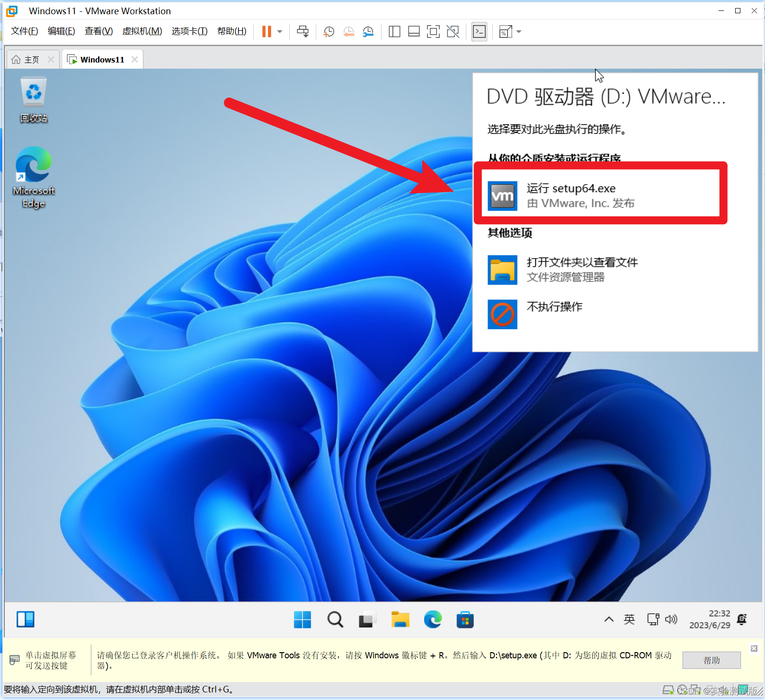The image size is (765, 700).
Task: Open the display stretch dropdown arrow
Action: 518,31
